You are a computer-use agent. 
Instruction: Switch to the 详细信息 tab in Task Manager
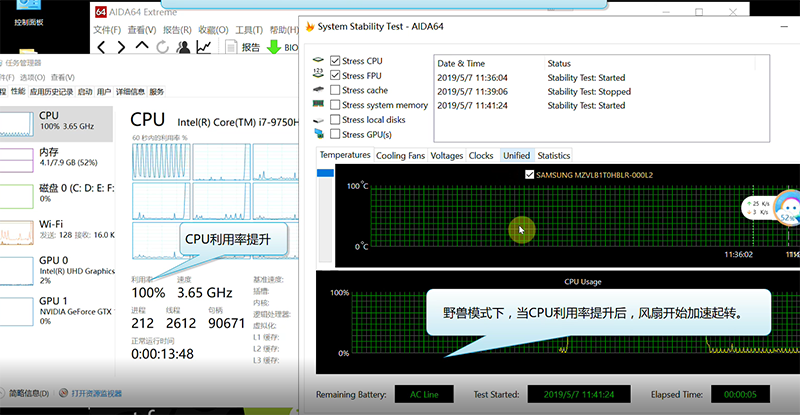click(x=130, y=91)
